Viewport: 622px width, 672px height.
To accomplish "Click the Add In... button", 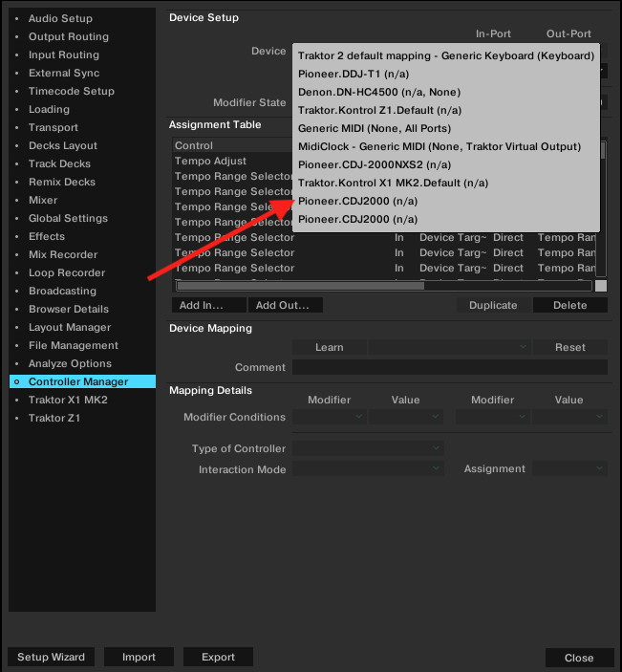I will tap(208, 305).
